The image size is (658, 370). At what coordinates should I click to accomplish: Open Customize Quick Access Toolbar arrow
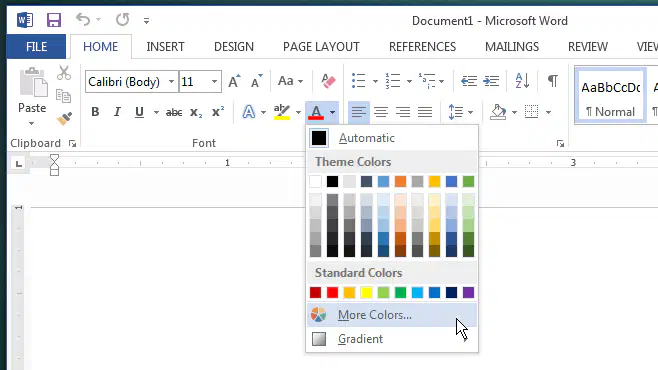(x=146, y=21)
